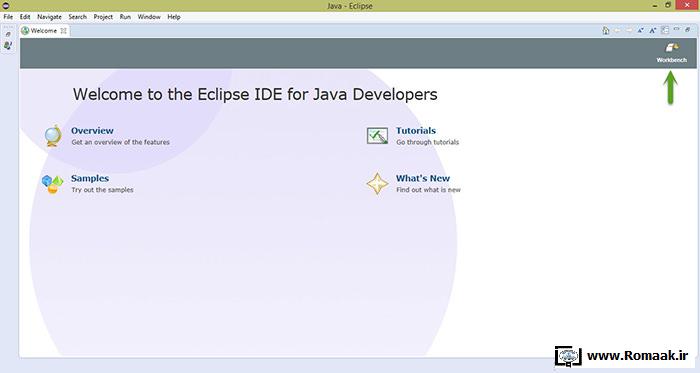
Task: Minimize the Welcome view
Action: tap(676, 29)
